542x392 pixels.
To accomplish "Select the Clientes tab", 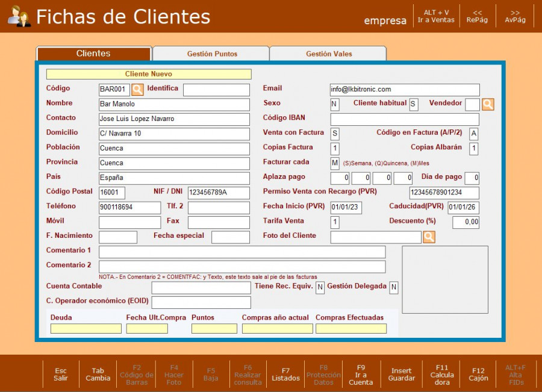I will (93, 54).
